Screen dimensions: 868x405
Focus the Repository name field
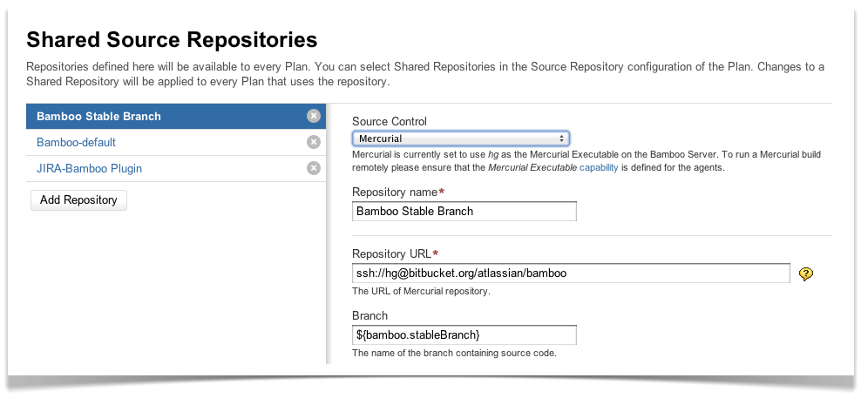464,212
